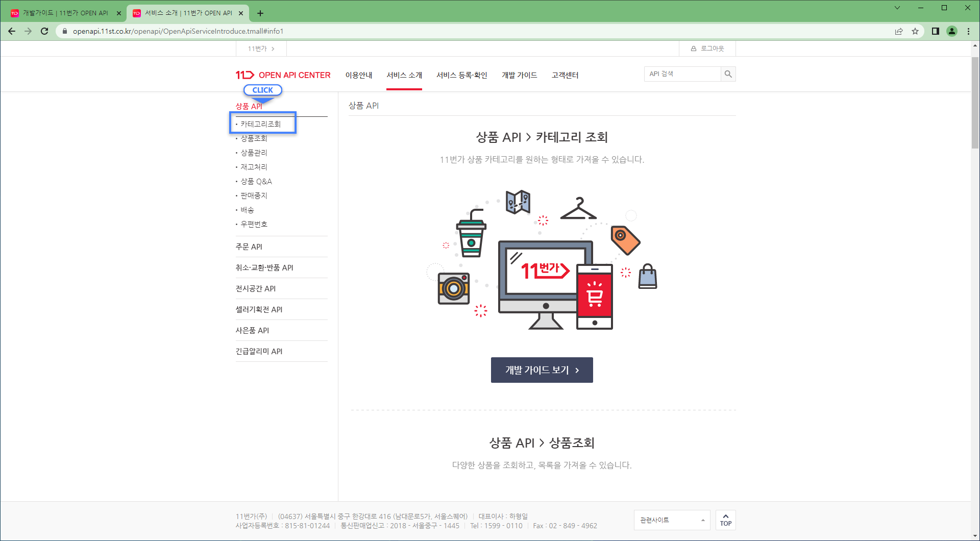Viewport: 980px width, 541px height.
Task: Click the browser address bar URL
Action: tap(178, 31)
